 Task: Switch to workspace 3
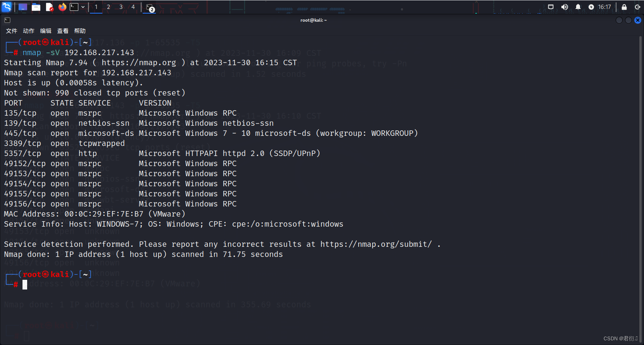121,7
